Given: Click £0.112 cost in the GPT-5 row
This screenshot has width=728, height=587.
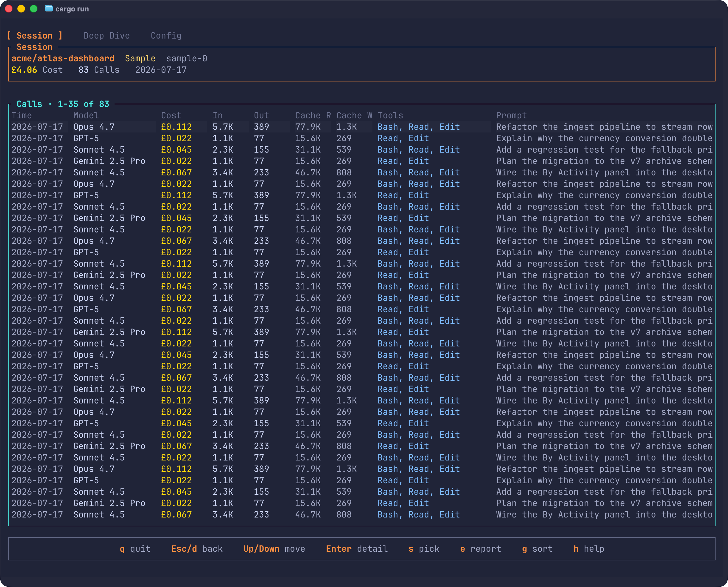Looking at the screenshot, I should click(x=176, y=195).
